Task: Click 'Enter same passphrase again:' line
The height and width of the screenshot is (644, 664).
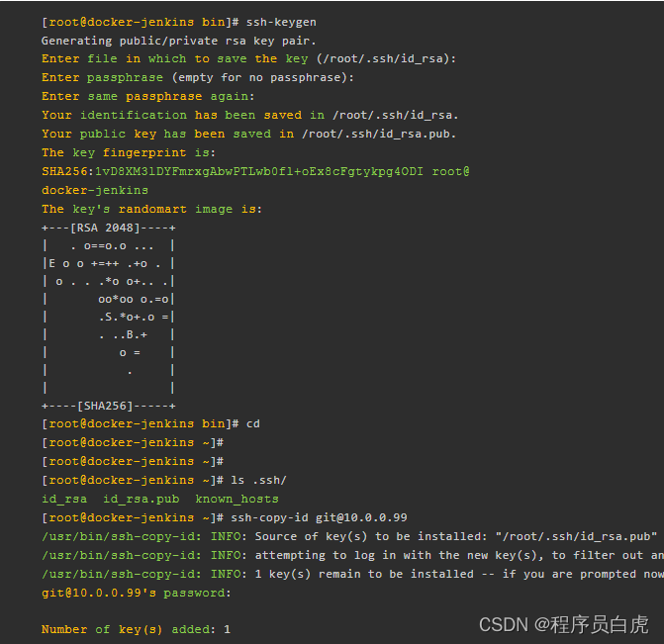Action: point(148,96)
